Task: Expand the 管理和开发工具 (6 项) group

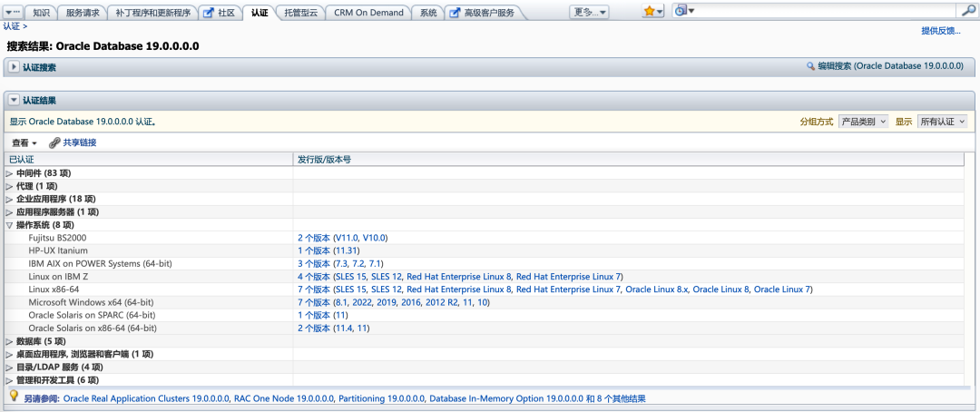Action: (x=9, y=380)
